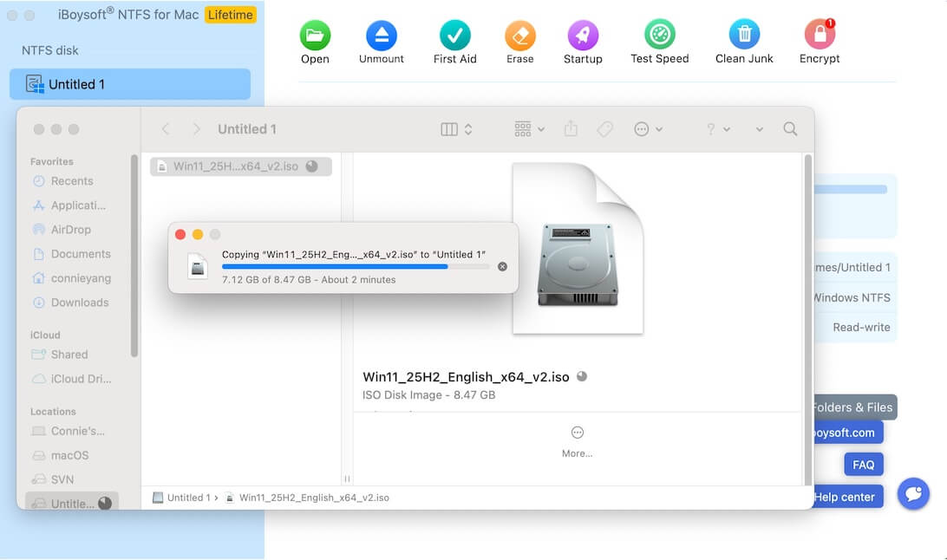Click the Finder search icon
947x560 pixels.
coord(790,129)
